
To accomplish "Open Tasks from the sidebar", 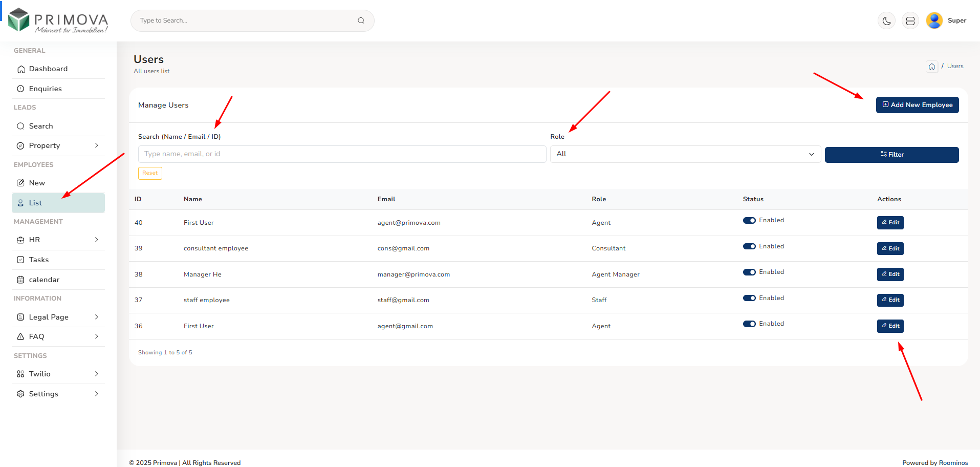I will (x=39, y=260).
